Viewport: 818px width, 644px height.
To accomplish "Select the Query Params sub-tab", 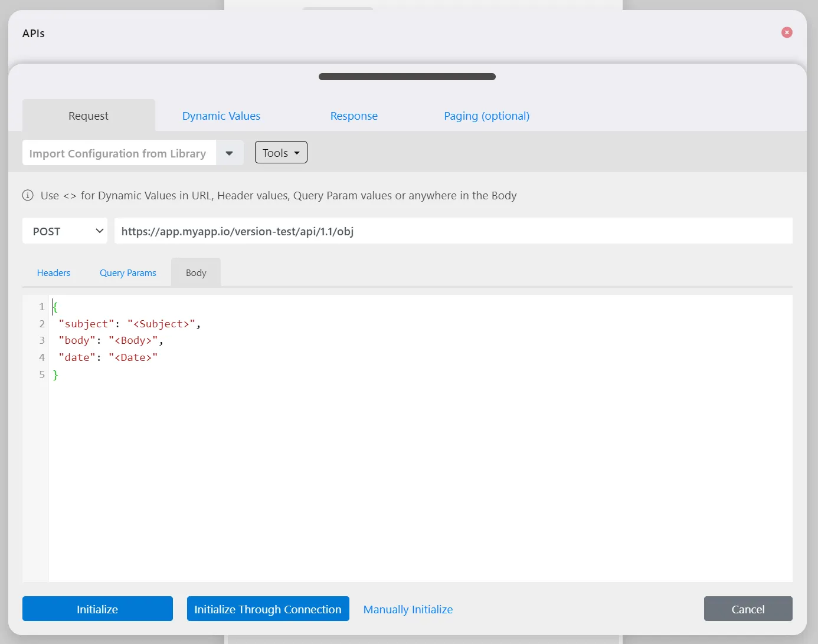I will (x=128, y=272).
